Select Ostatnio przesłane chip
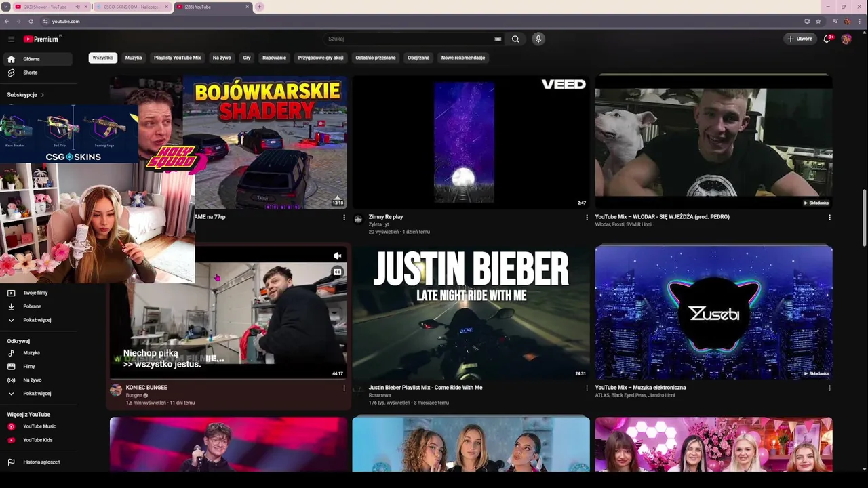Image resolution: width=868 pixels, height=488 pixels. click(x=376, y=58)
